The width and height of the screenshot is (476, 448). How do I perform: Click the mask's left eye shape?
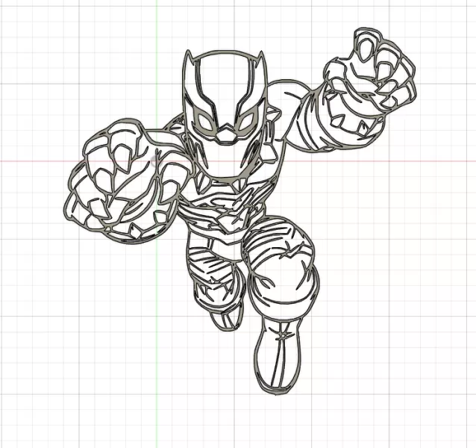pos(205,120)
